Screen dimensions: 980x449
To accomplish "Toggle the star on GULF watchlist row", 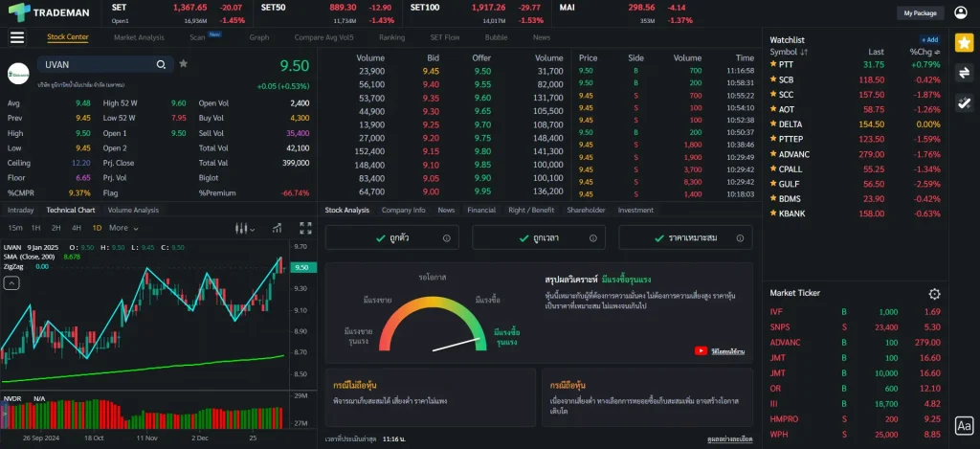I will [x=773, y=184].
